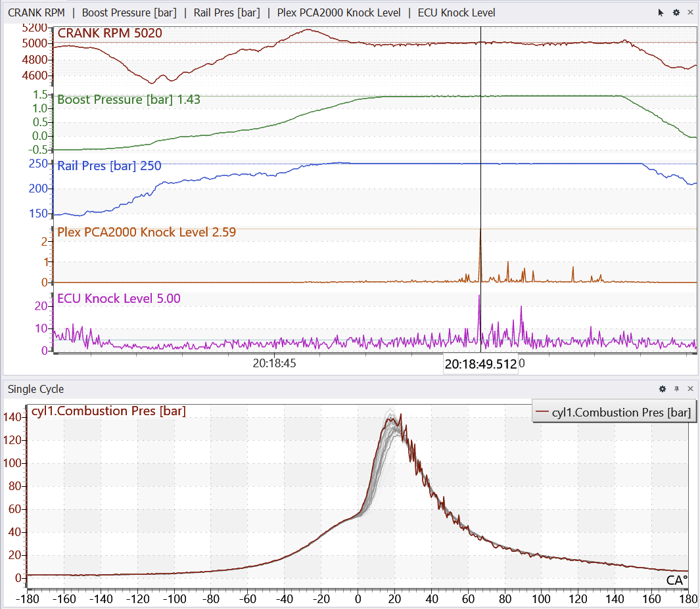This screenshot has height=609, width=700.
Task: Click the ECU Knock Level title in the header
Action: (x=456, y=12)
